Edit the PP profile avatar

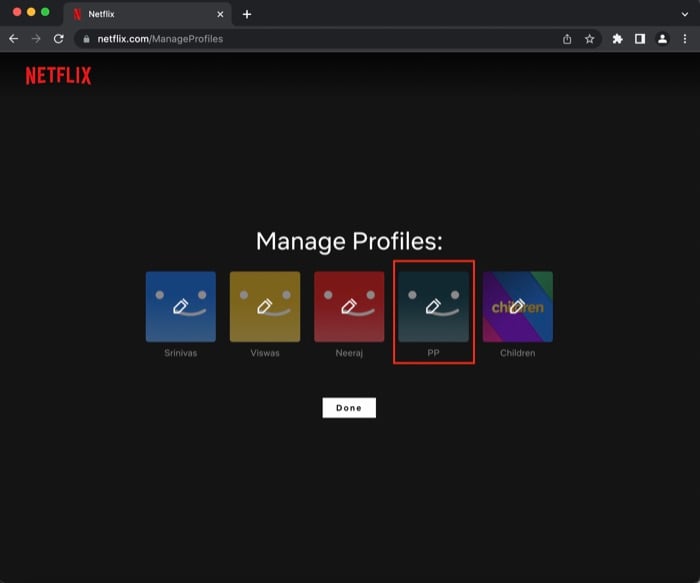pos(433,307)
